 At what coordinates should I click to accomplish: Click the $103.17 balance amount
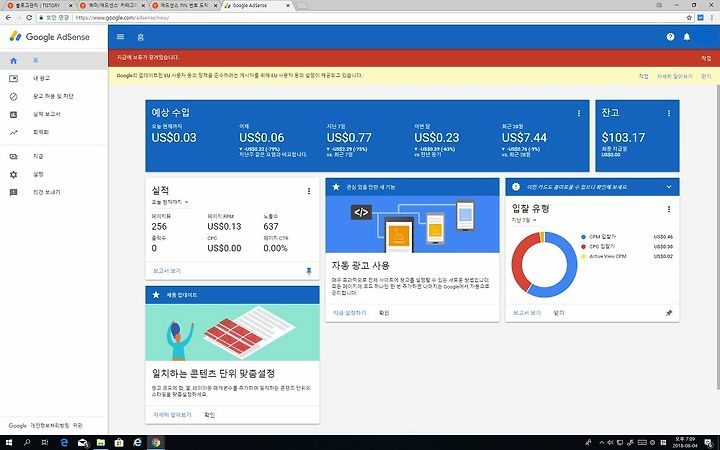coord(623,137)
